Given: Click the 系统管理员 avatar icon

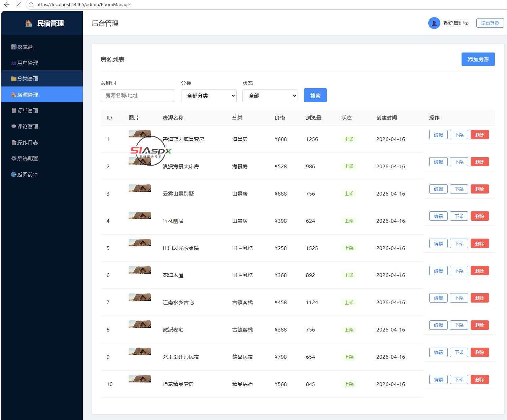Looking at the screenshot, I should (x=434, y=23).
